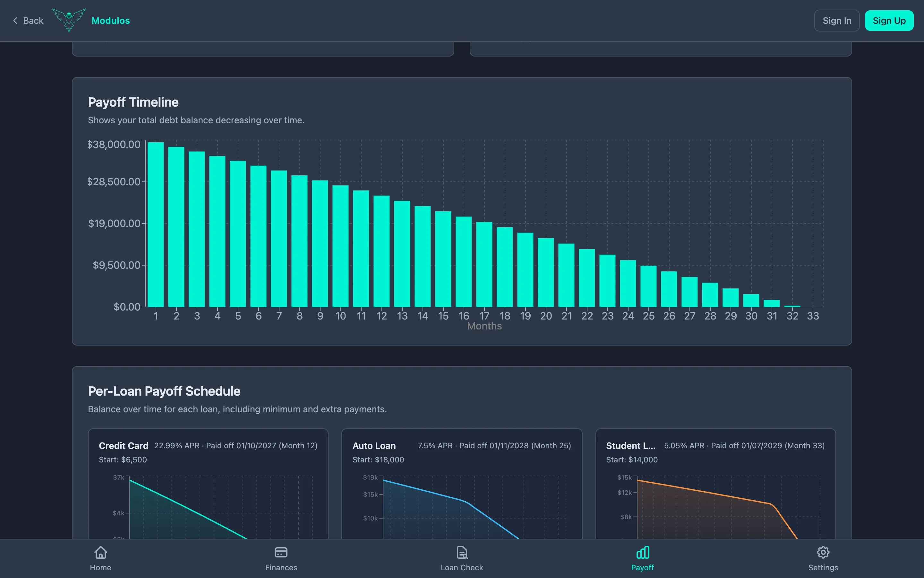Viewport: 924px width, 578px height.
Task: Click the truncated Student L... loan title
Action: point(631,446)
